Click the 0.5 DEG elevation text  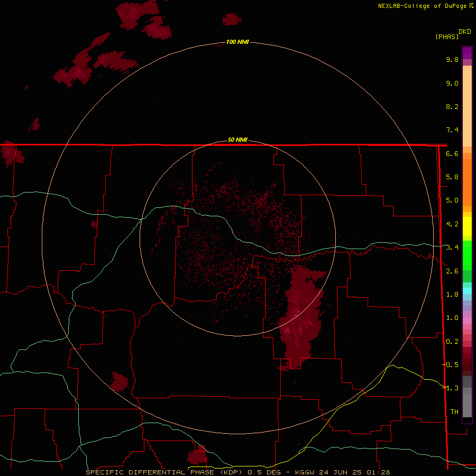point(264,472)
